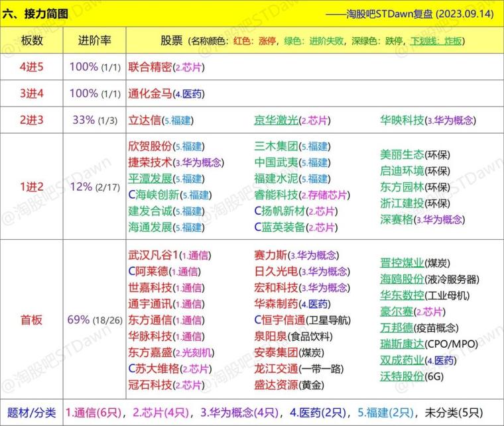504x426 pixels.
Task: Click the stock C苏大维格
Action: [153, 368]
